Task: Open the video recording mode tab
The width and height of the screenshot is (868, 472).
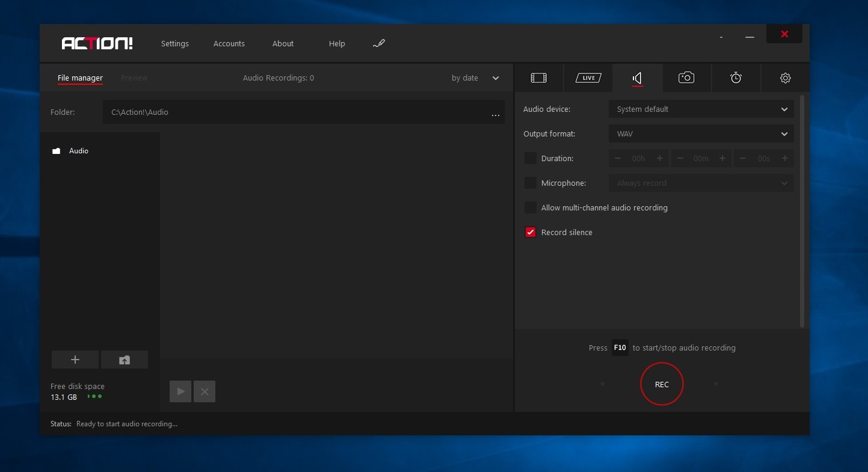Action: tap(538, 78)
